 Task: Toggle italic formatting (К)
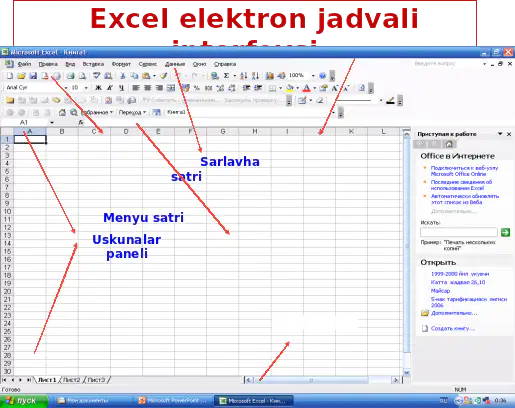pos(110,88)
